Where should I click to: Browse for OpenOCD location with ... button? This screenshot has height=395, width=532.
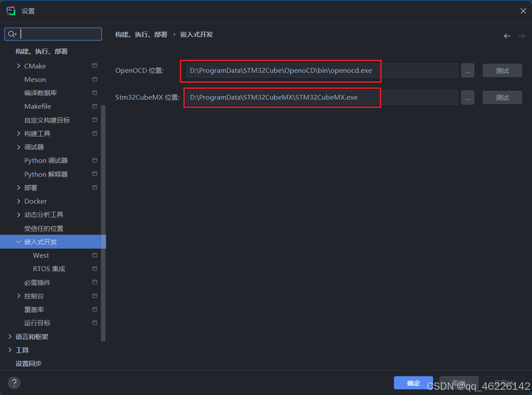pos(467,71)
